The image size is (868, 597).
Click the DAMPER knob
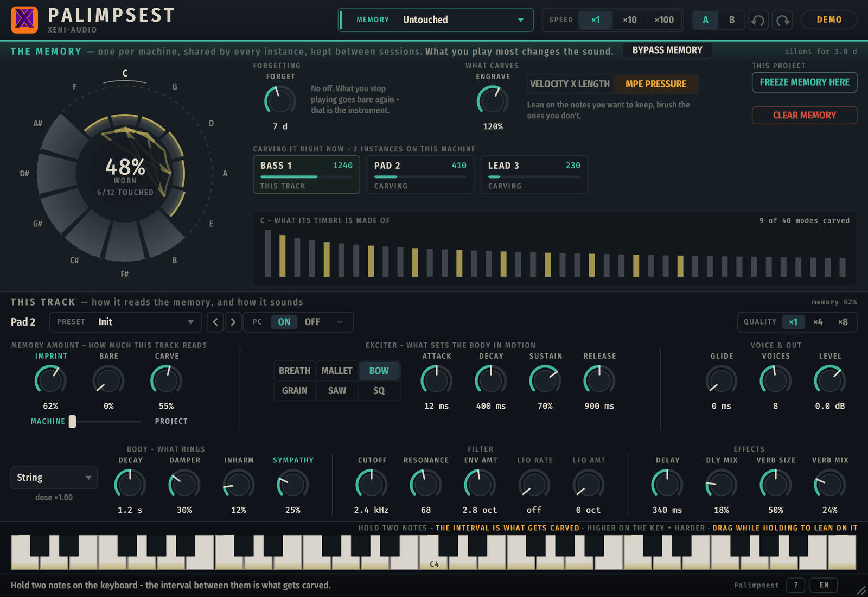point(184,484)
